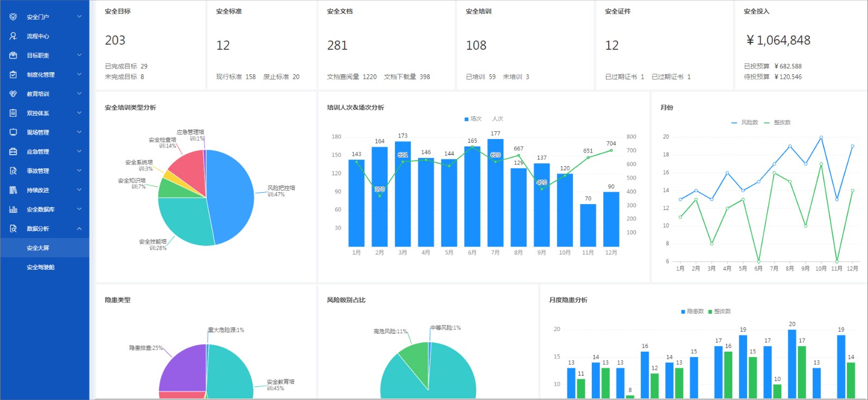Toggle the 人次 legend series
868x400 pixels.
(x=497, y=119)
